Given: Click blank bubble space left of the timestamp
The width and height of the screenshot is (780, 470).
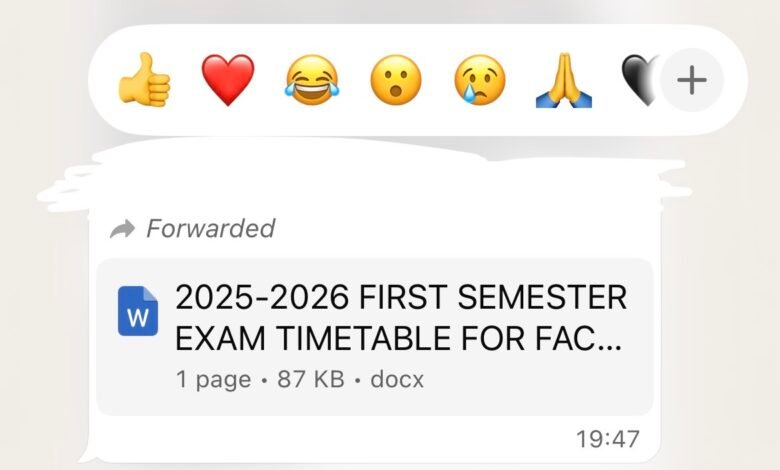Looking at the screenshot, I should click(x=330, y=437).
